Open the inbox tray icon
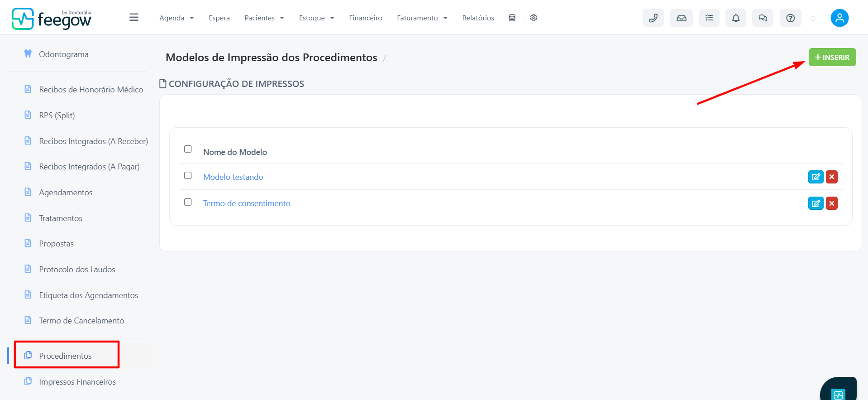The image size is (868, 400). (x=682, y=18)
